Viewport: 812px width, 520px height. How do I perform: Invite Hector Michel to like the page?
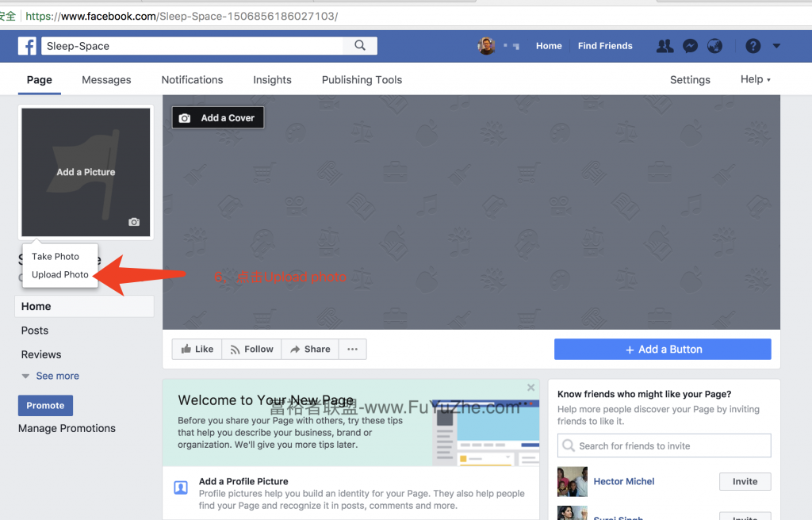pyautogui.click(x=745, y=482)
